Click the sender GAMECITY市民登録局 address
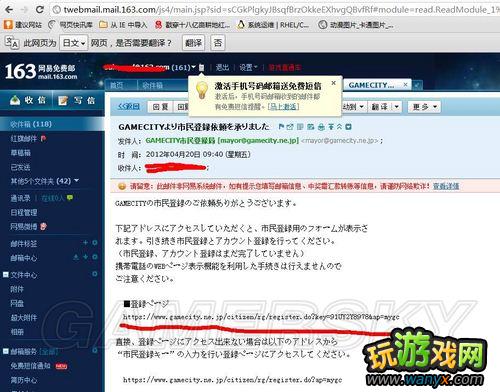The height and width of the screenshot is (392, 500). click(x=222, y=141)
